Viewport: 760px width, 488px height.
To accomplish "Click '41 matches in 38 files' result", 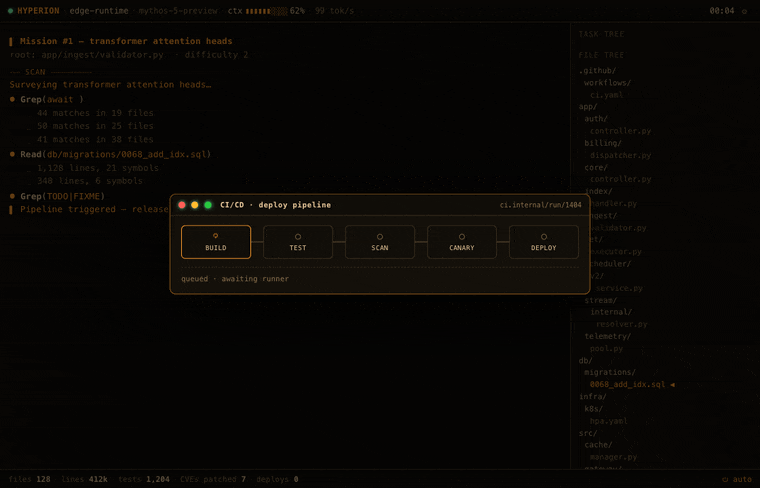I will [x=95, y=140].
